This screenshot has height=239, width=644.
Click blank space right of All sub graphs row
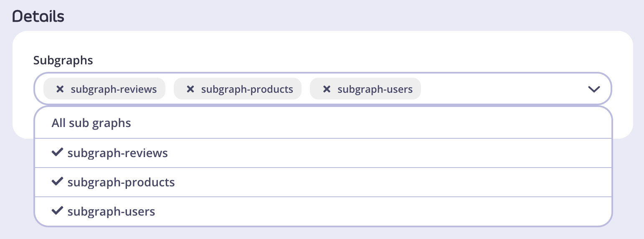tap(376, 123)
